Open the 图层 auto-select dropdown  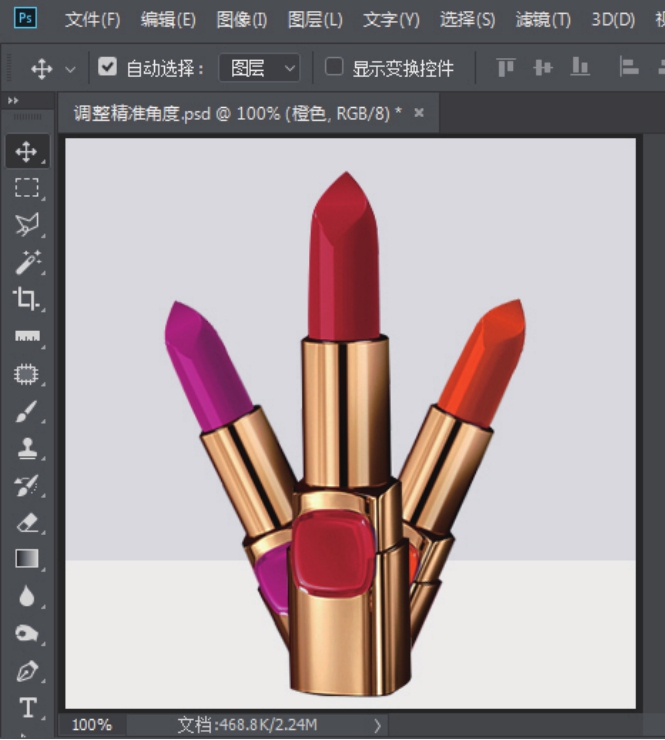pos(259,68)
